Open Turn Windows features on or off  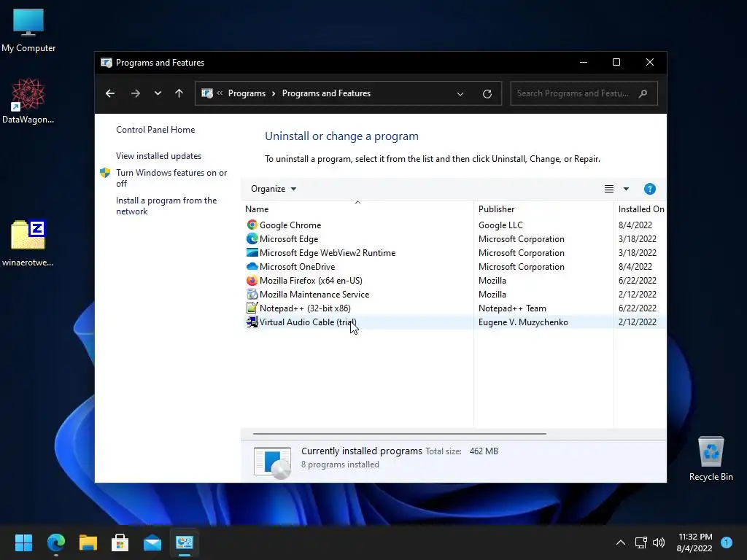[171, 178]
